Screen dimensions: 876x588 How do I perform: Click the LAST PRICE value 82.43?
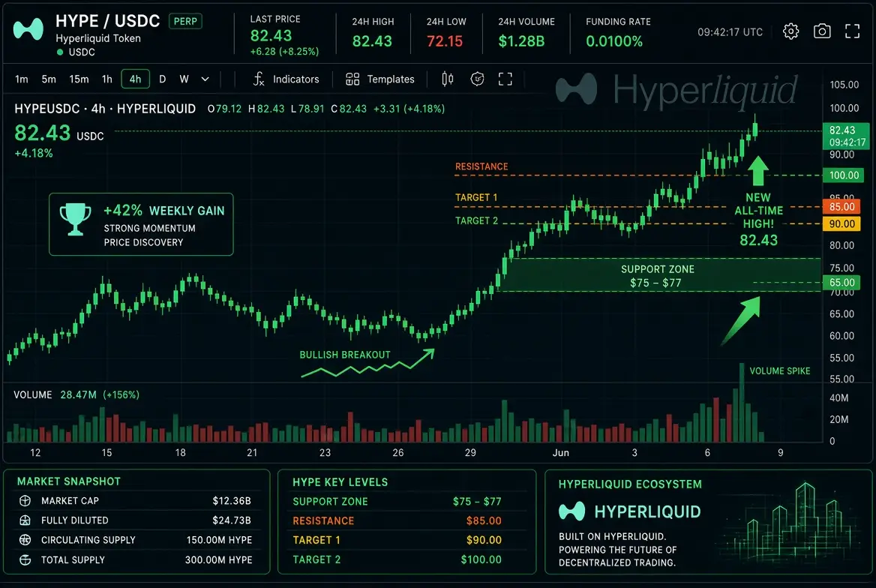coord(271,36)
